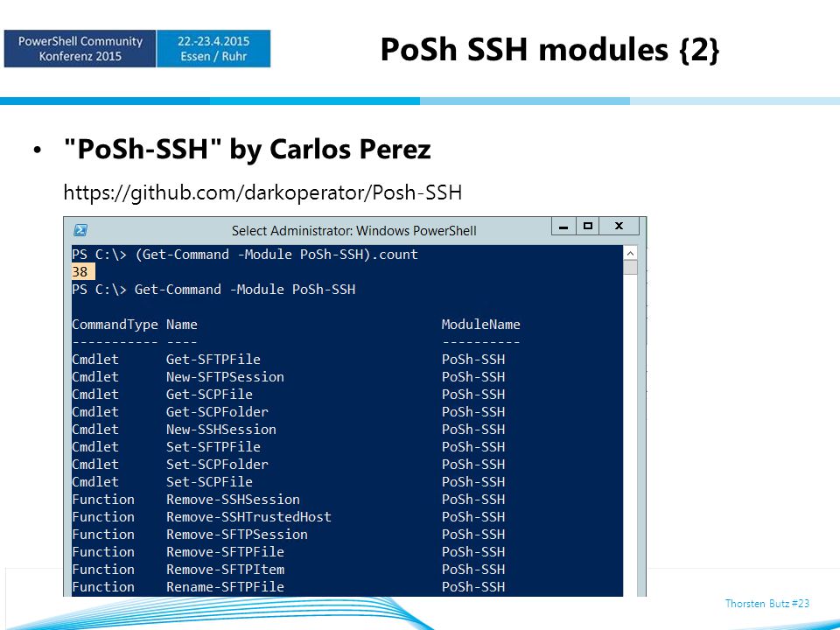Click the ModuleName column header

480,325
